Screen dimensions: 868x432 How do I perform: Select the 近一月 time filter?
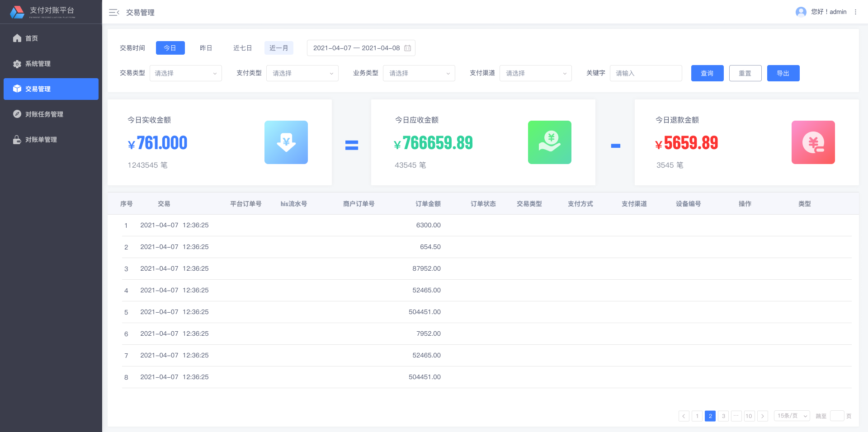[279, 48]
